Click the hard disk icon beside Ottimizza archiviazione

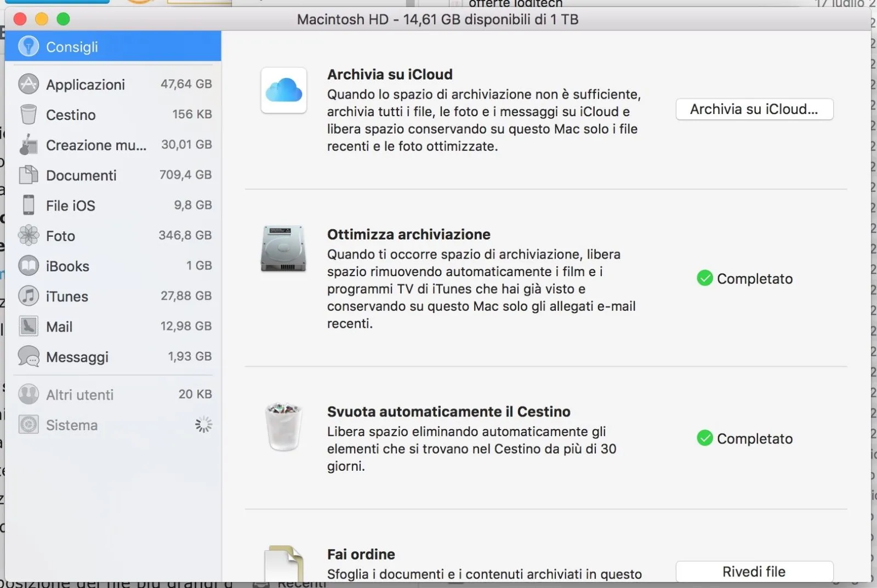click(x=283, y=249)
